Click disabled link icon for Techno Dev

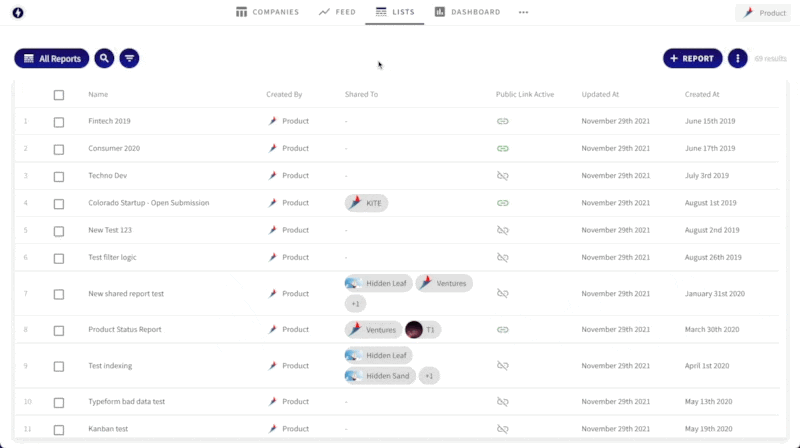click(x=503, y=176)
